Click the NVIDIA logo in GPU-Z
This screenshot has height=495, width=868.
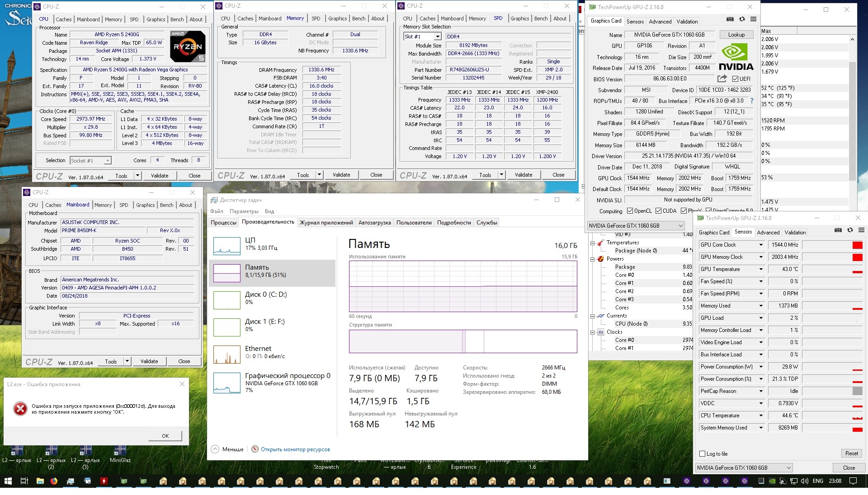pyautogui.click(x=736, y=56)
